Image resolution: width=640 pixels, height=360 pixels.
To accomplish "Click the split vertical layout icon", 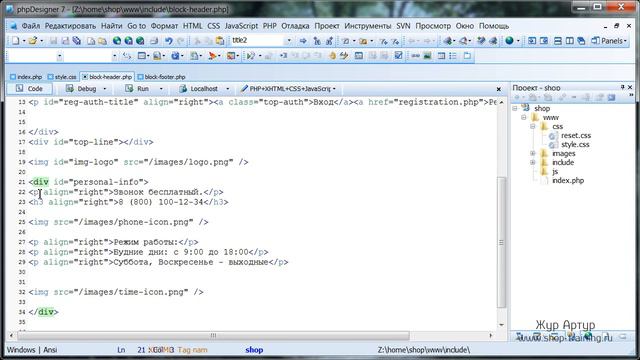I will pos(569,41).
